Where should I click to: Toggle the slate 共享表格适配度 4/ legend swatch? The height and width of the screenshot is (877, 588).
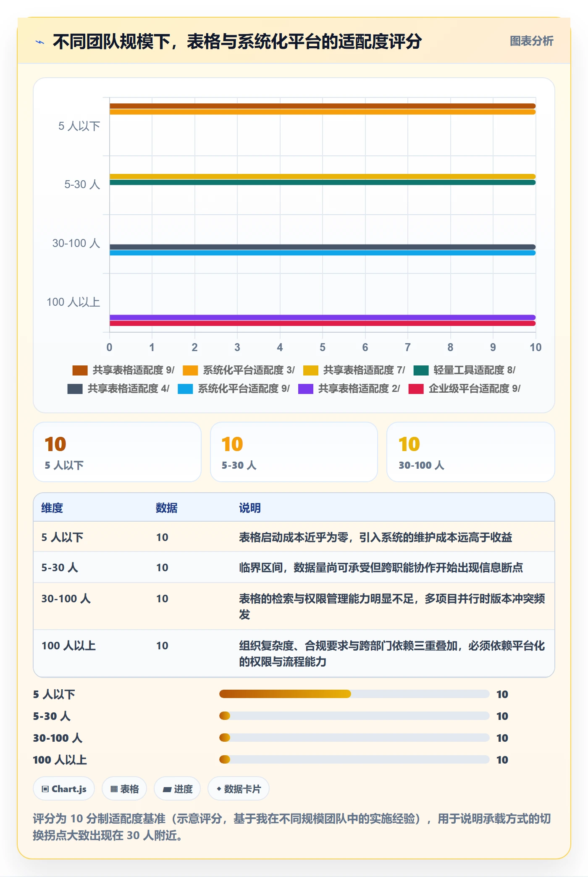[x=75, y=389]
